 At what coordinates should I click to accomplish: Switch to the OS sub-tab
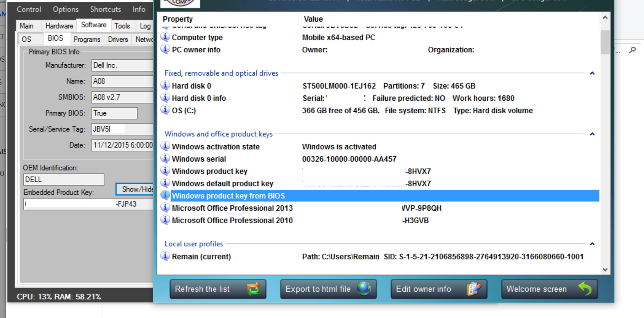point(27,39)
